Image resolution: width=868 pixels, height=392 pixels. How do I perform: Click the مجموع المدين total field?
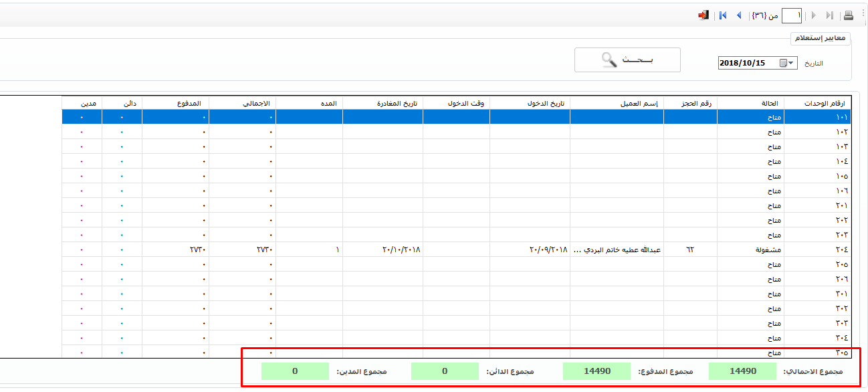click(295, 371)
